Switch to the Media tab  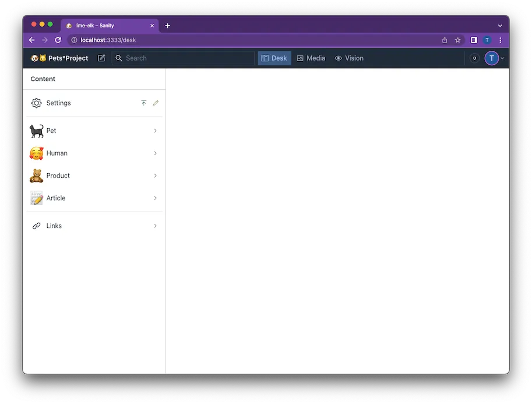tap(311, 58)
